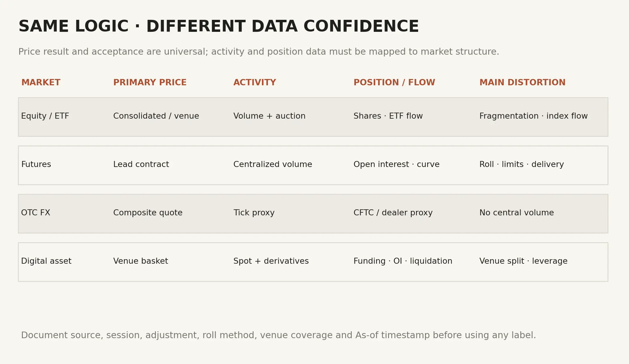The image size is (629, 364).
Task: Select the Volume + auction cell
Action: pos(269,116)
